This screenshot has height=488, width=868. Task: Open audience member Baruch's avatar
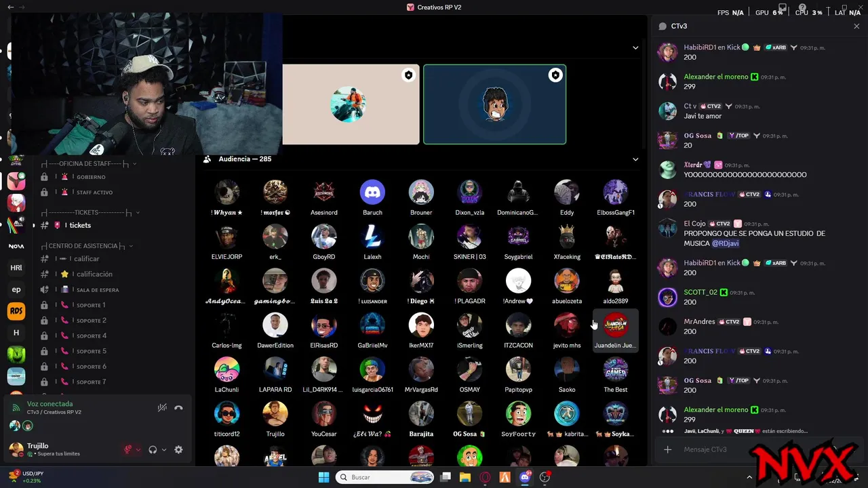point(372,192)
